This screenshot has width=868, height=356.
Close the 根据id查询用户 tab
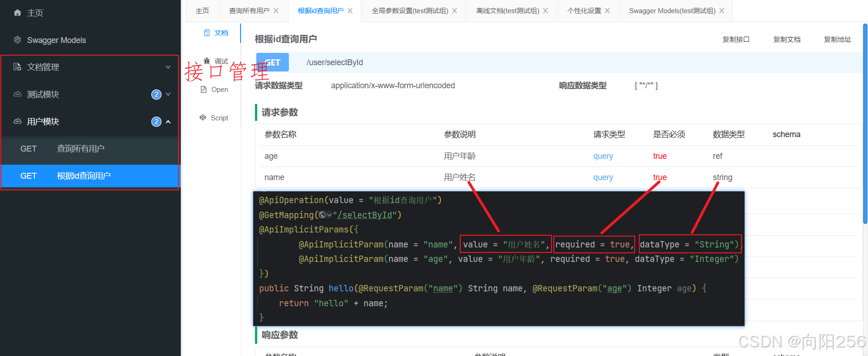(350, 10)
